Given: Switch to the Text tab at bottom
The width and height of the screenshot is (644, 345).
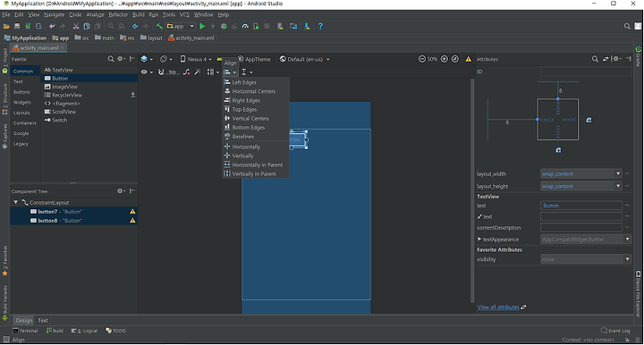Looking at the screenshot, I should tap(43, 320).
